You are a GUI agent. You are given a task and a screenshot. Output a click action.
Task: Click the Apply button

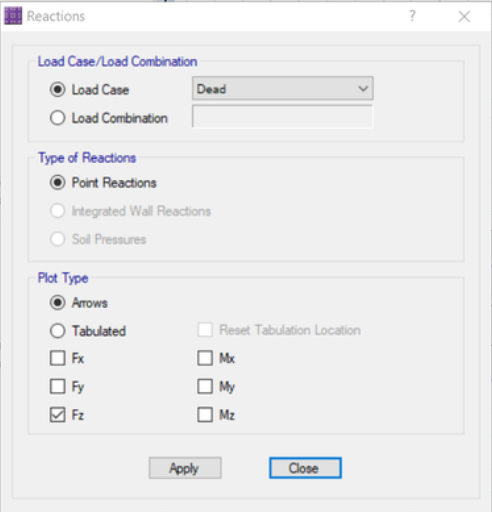185,468
